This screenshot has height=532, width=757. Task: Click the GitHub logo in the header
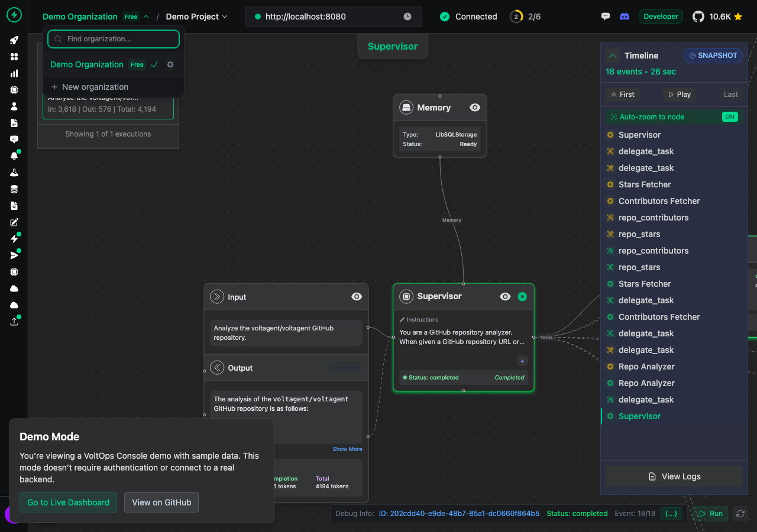click(698, 17)
